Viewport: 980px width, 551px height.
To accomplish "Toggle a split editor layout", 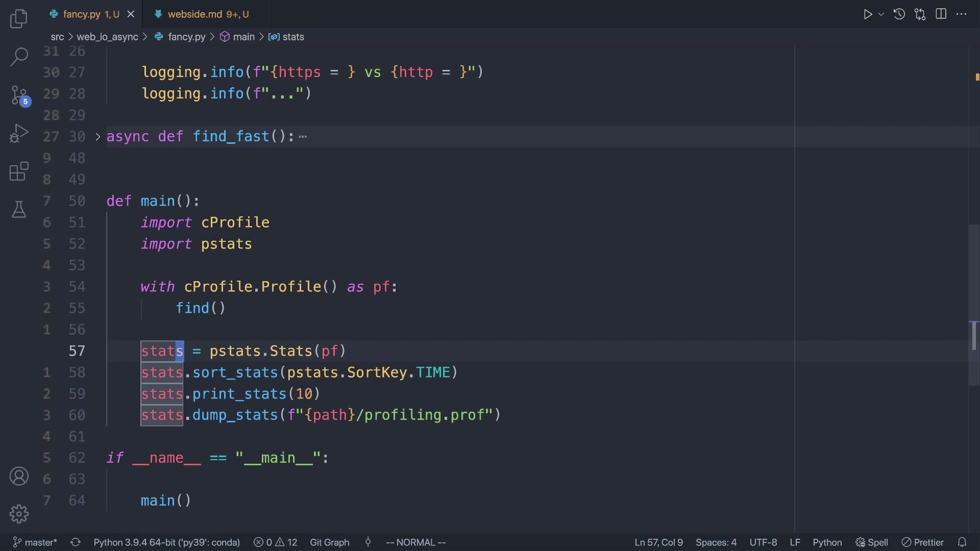I will [x=941, y=14].
